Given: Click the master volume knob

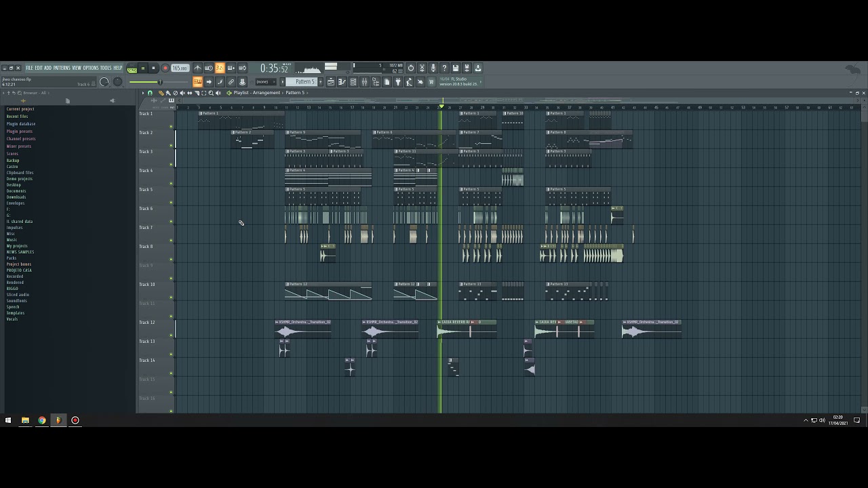Looking at the screenshot, I should click(104, 82).
